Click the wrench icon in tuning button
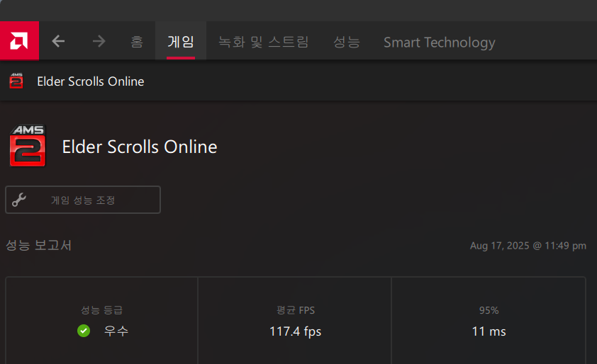The image size is (597, 364). (19, 200)
